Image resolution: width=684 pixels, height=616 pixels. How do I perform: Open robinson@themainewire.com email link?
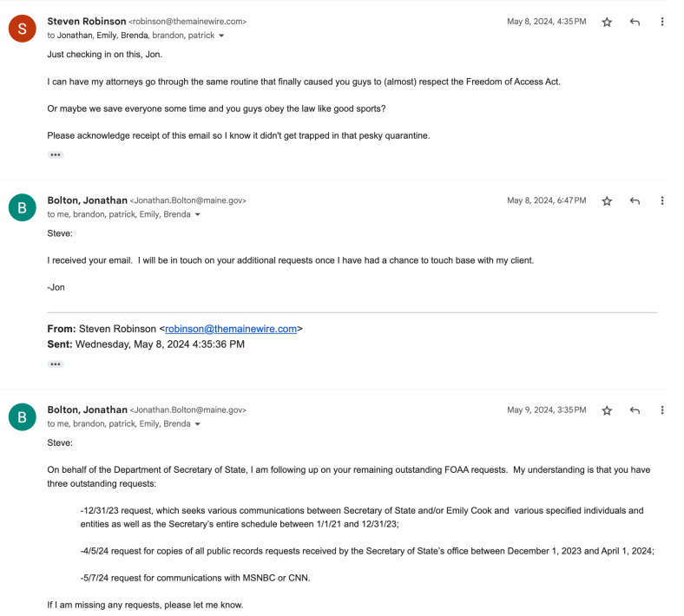click(x=231, y=329)
